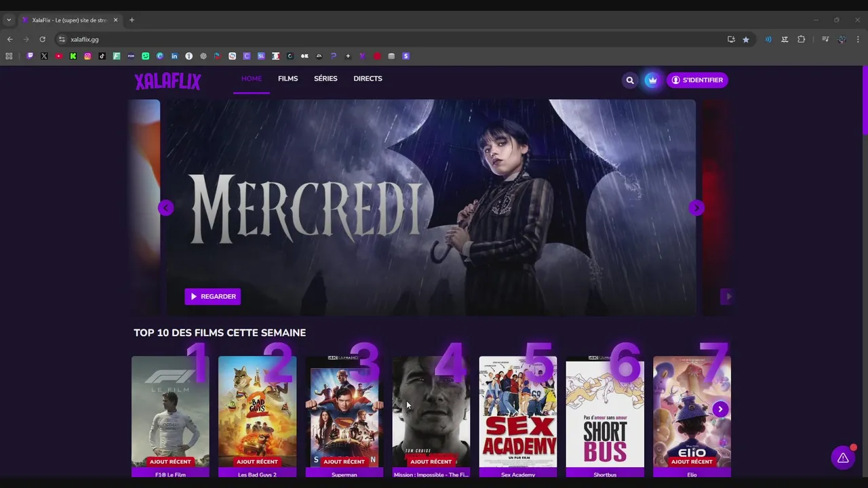Image resolution: width=868 pixels, height=488 pixels.
Task: Open the FILMS menu item
Action: (288, 79)
